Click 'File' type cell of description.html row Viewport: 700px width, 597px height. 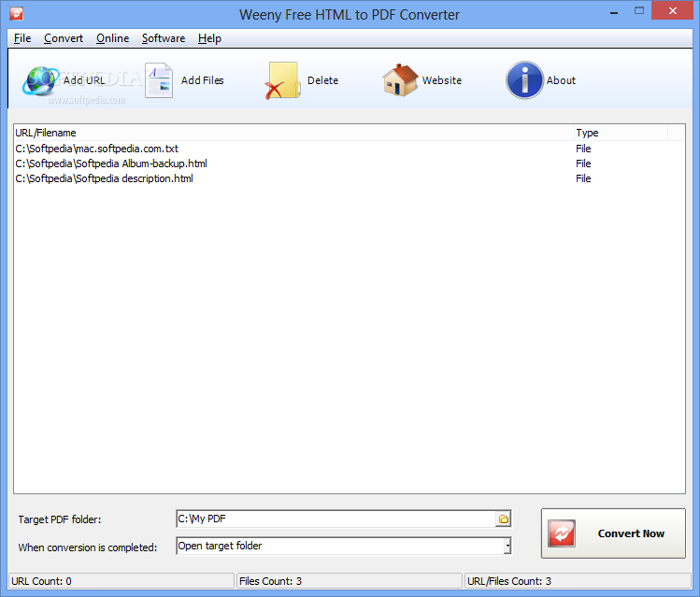(x=583, y=178)
